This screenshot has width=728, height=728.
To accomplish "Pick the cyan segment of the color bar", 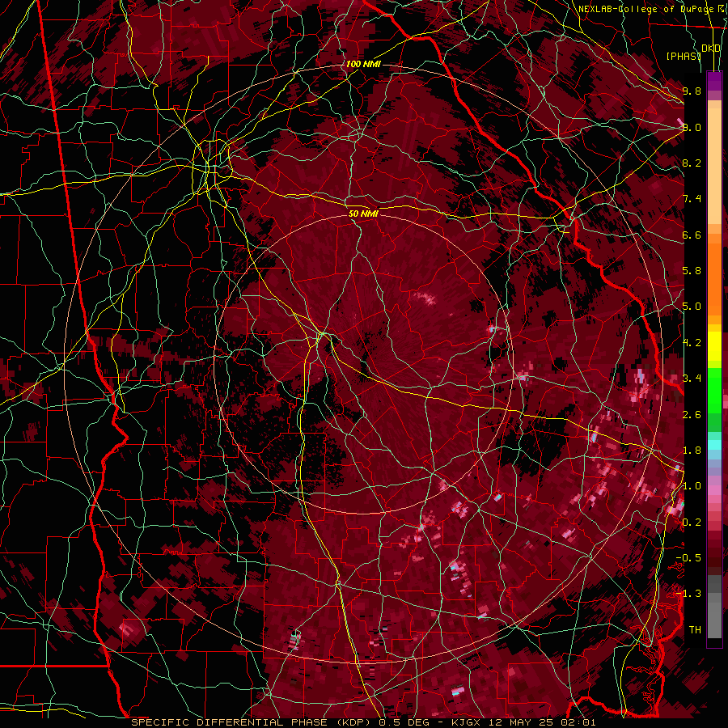I will click(x=714, y=444).
